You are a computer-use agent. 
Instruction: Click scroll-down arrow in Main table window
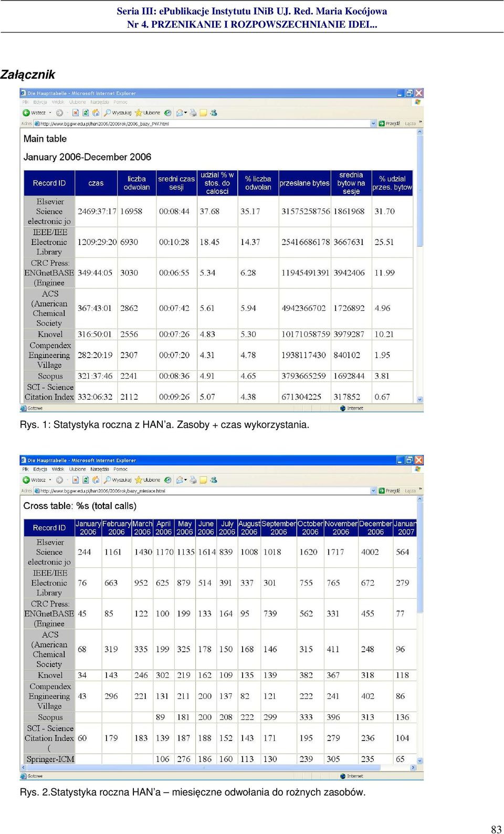420,400
